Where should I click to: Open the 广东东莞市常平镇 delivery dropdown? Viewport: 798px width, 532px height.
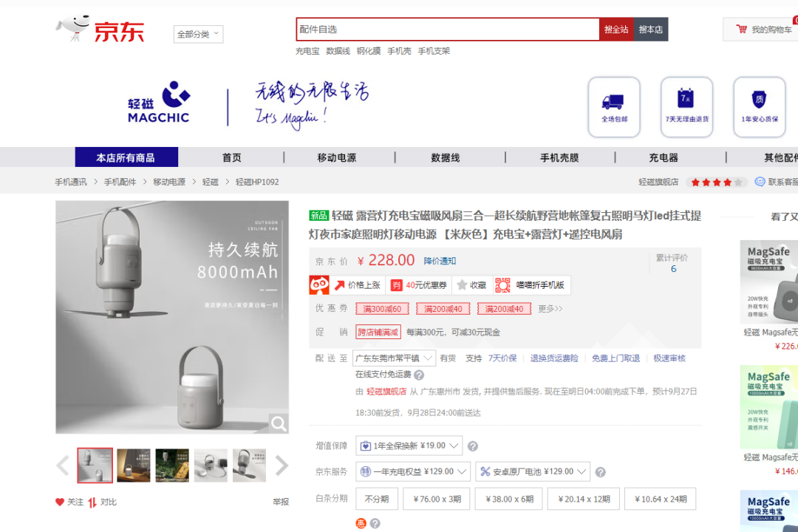click(x=394, y=358)
